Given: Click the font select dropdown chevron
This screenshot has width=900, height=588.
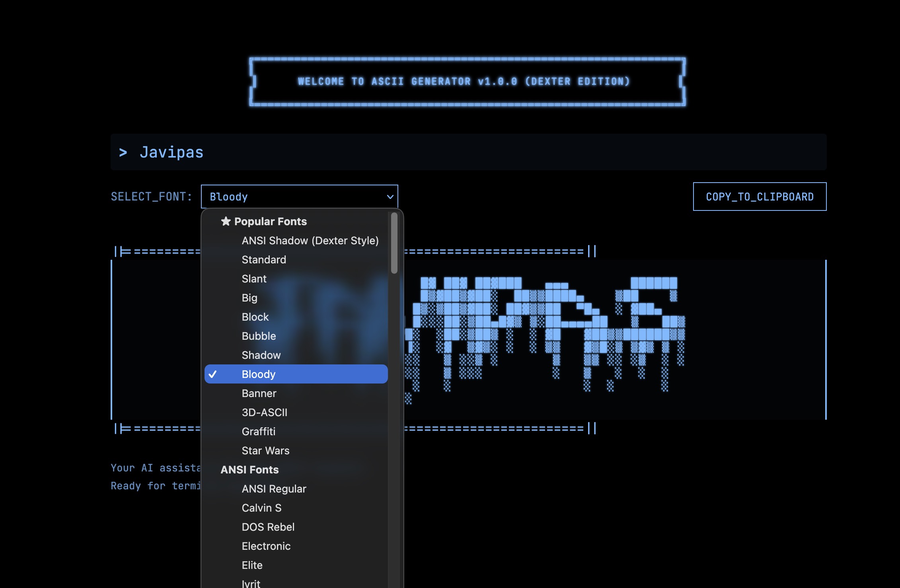Looking at the screenshot, I should point(390,197).
